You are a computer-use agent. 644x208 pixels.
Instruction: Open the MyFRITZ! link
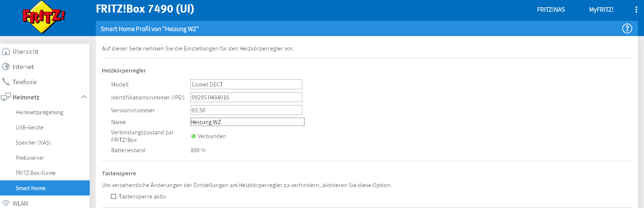[x=601, y=10]
